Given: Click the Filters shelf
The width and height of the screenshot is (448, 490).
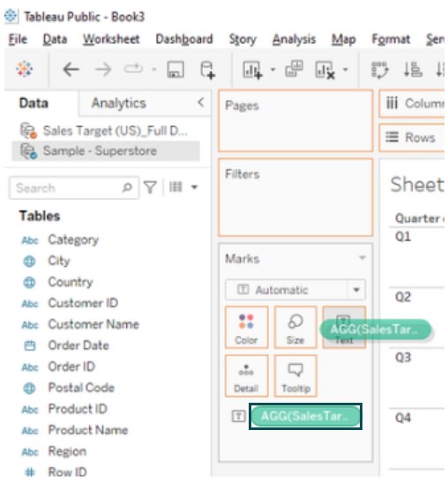Looking at the screenshot, I should click(x=295, y=197).
